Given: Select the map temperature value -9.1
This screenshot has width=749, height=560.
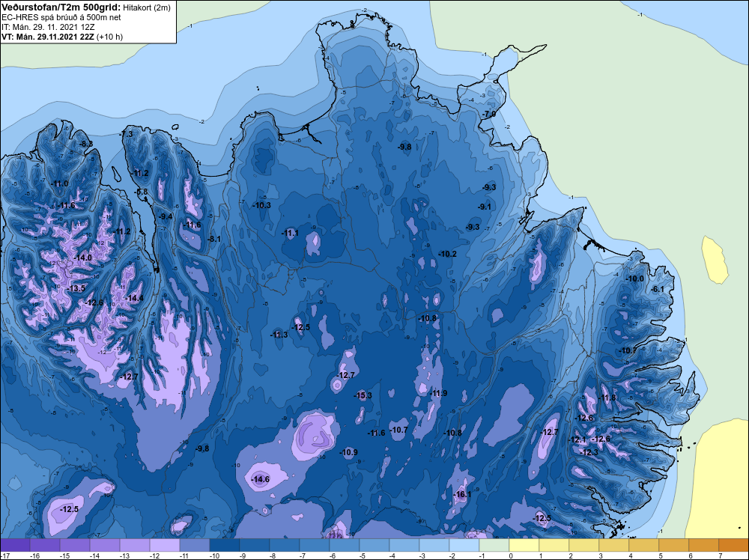Looking at the screenshot, I should coord(485,207).
